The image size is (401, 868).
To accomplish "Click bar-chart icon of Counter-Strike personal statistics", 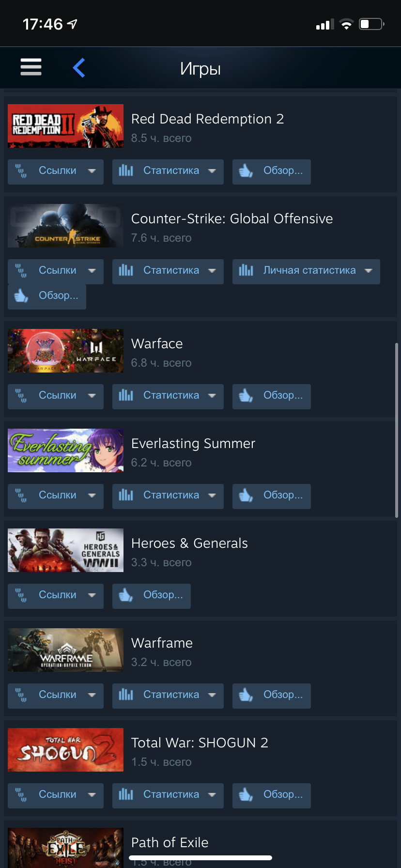I will pyautogui.click(x=246, y=270).
